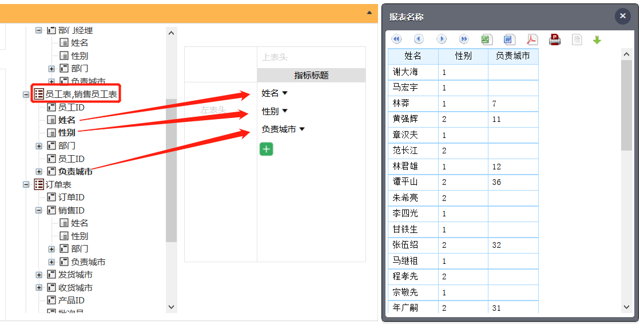
Task: Add a new indicator with green plus
Action: pos(266,149)
